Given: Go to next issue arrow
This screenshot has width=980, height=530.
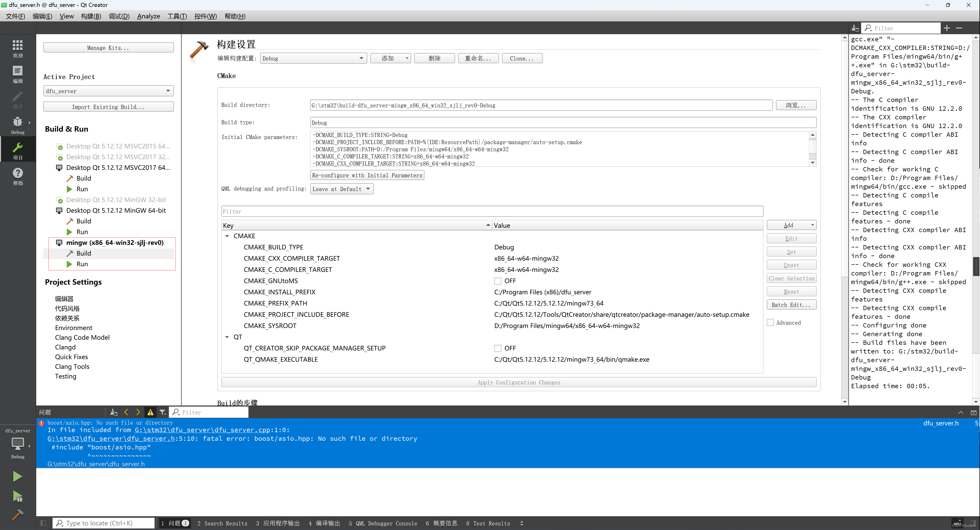Looking at the screenshot, I should point(138,412).
